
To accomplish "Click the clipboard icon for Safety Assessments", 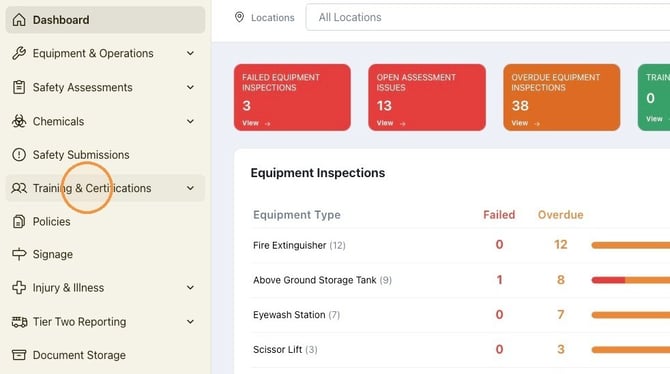I will coord(19,87).
